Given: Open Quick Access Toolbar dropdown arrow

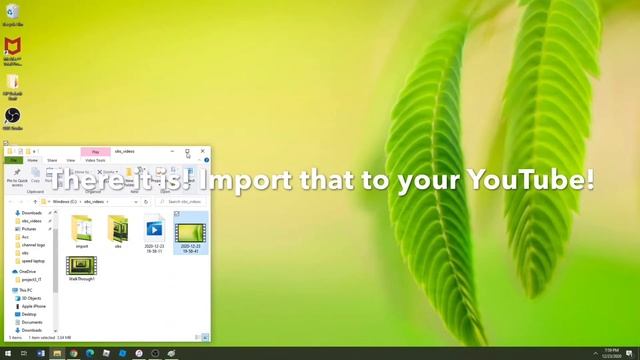Looking at the screenshot, I should [34, 151].
